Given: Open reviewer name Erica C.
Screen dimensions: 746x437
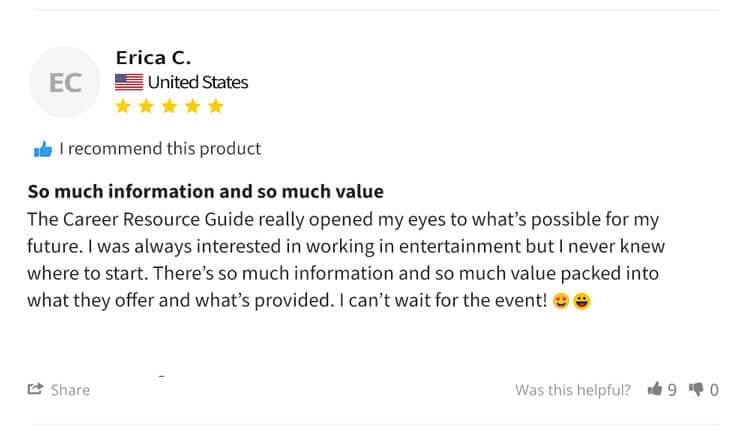Looking at the screenshot, I should coord(153,58).
